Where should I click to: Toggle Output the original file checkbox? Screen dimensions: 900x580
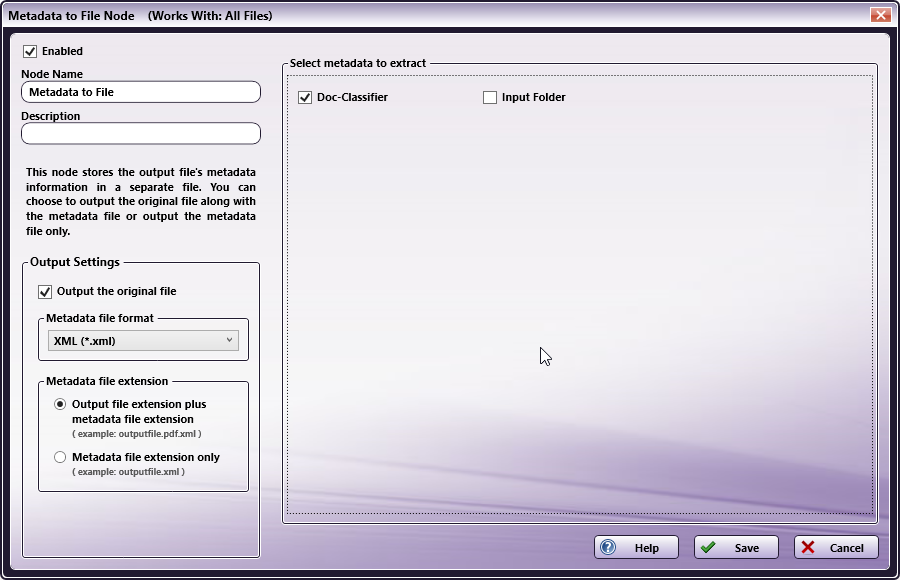(x=45, y=292)
